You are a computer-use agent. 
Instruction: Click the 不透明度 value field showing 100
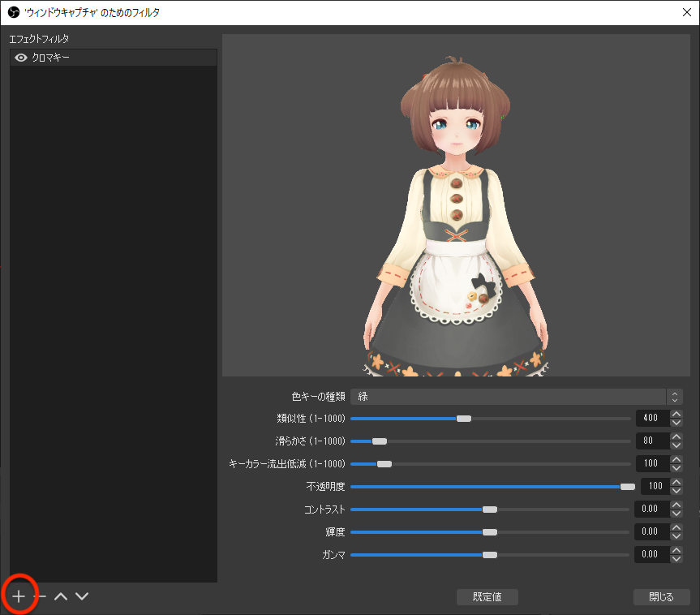point(655,486)
